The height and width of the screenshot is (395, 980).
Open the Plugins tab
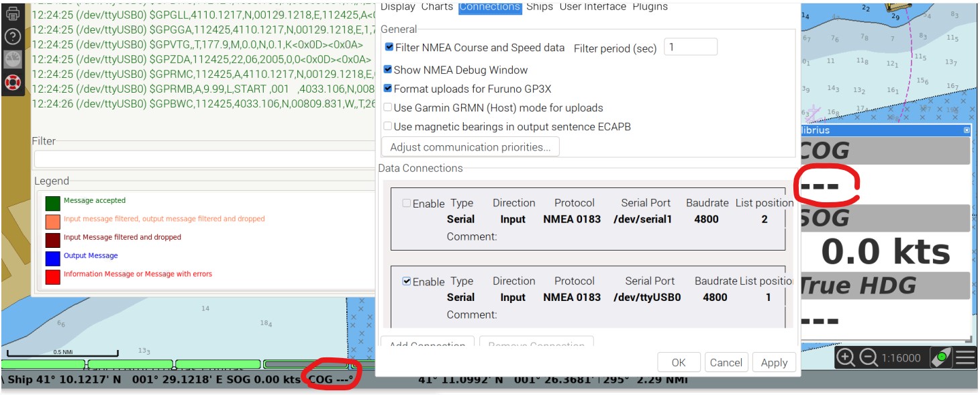[650, 7]
